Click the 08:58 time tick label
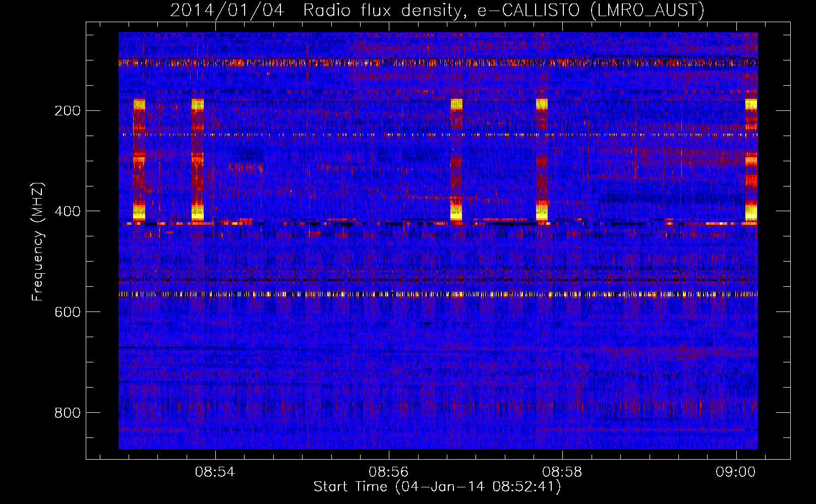Screen dimensions: 816x504 (x=562, y=472)
